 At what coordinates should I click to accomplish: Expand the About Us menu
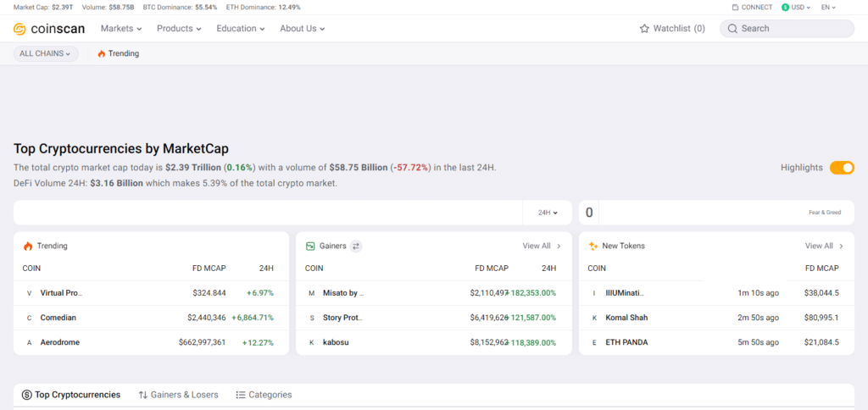point(303,28)
